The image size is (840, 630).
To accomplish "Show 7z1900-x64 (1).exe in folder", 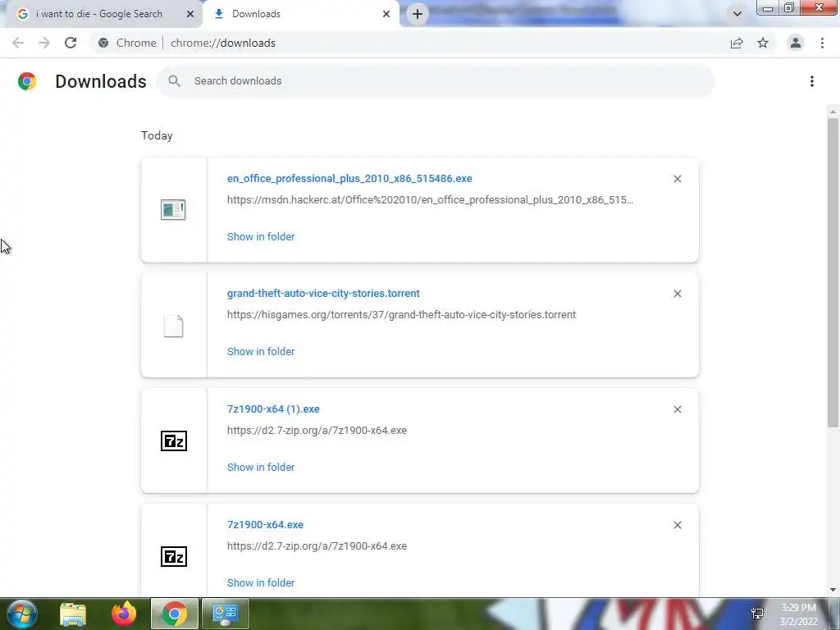I will point(261,467).
